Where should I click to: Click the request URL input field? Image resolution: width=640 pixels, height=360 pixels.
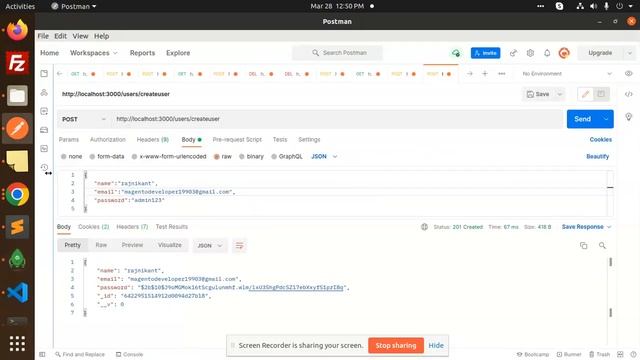point(337,119)
